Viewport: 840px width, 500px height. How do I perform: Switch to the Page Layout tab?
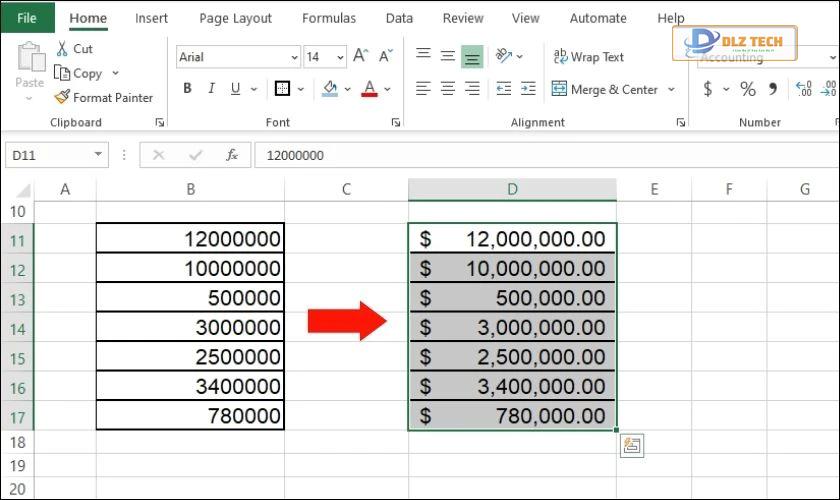tap(235, 18)
